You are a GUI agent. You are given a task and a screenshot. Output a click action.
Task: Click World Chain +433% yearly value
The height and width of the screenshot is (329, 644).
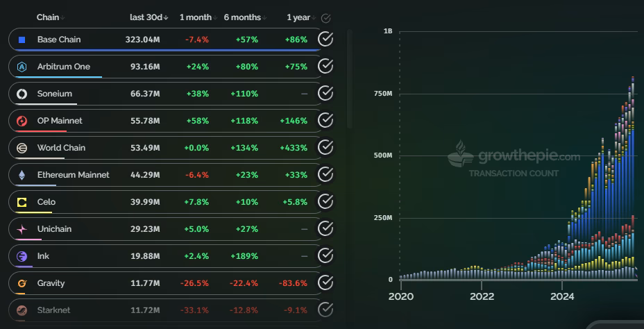(x=294, y=148)
